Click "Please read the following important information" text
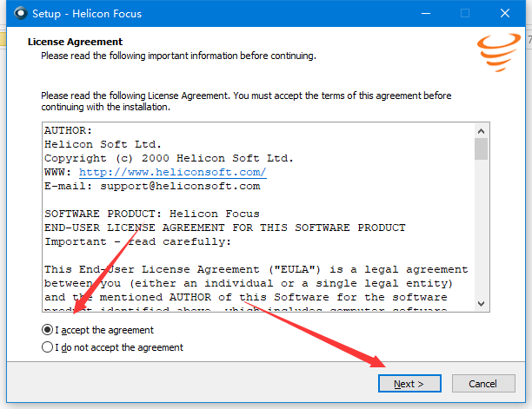Image resolution: width=532 pixels, height=409 pixels. click(178, 56)
